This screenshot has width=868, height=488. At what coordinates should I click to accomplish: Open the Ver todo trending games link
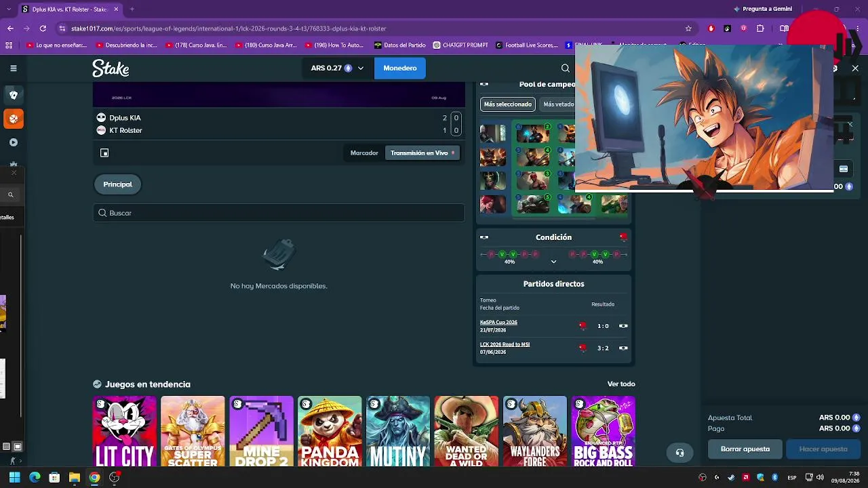[x=621, y=384]
